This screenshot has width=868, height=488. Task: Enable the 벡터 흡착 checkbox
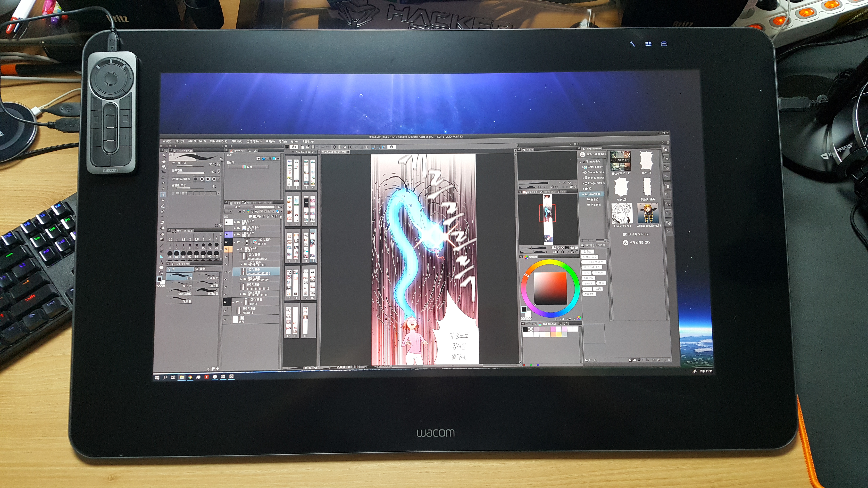pos(174,193)
